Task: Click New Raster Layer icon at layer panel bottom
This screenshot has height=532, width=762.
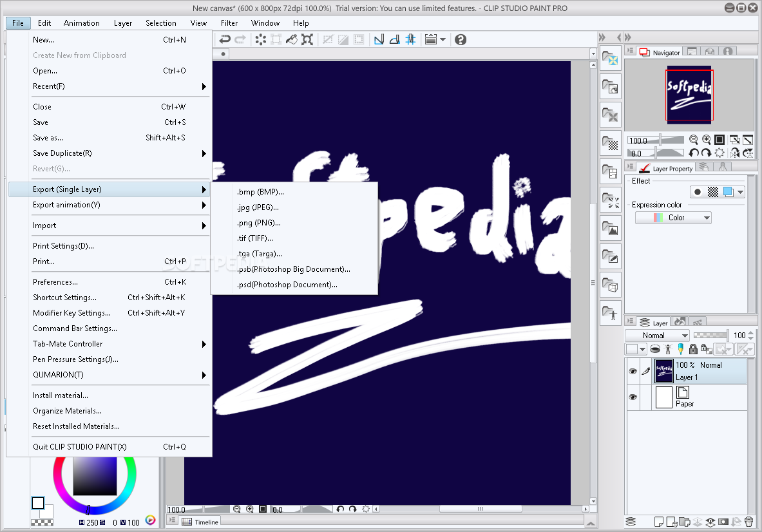Action: pyautogui.click(x=658, y=522)
